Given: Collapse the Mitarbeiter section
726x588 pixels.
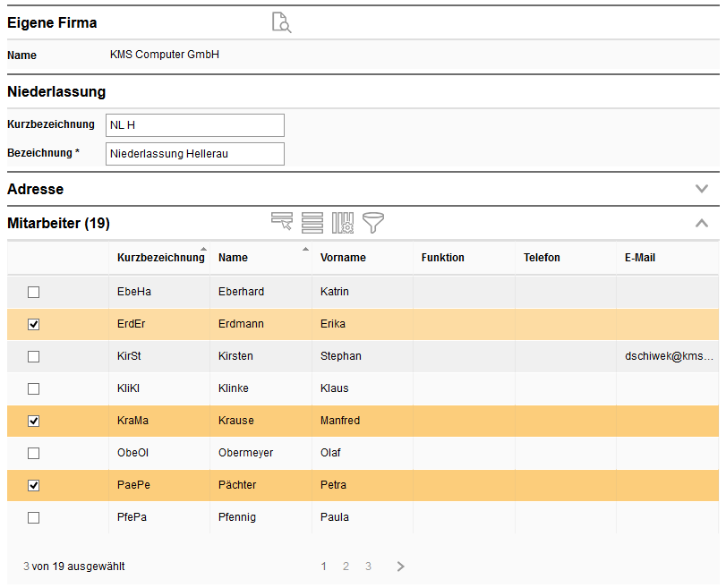Looking at the screenshot, I should coord(702,223).
